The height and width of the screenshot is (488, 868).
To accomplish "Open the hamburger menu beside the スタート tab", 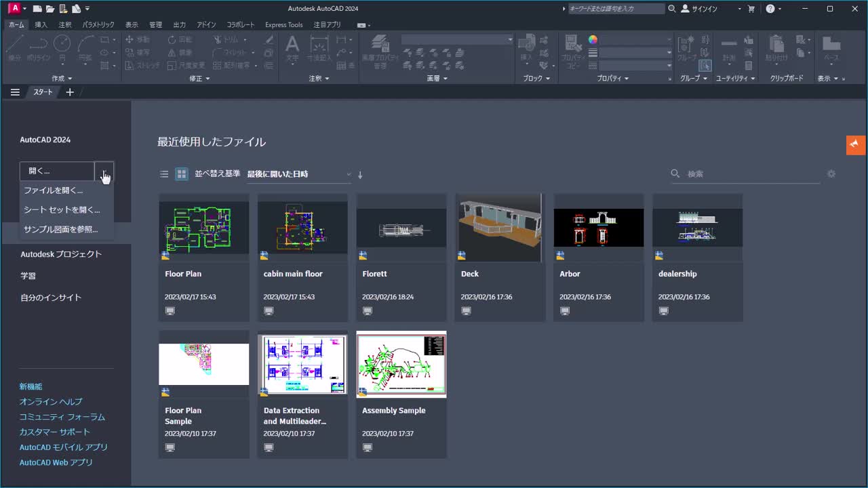I will (15, 92).
